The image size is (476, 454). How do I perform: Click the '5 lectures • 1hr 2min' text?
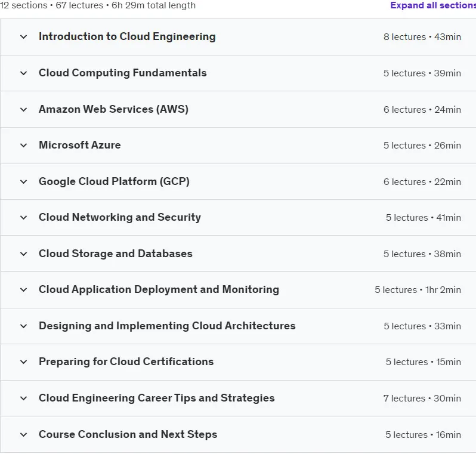(x=418, y=290)
